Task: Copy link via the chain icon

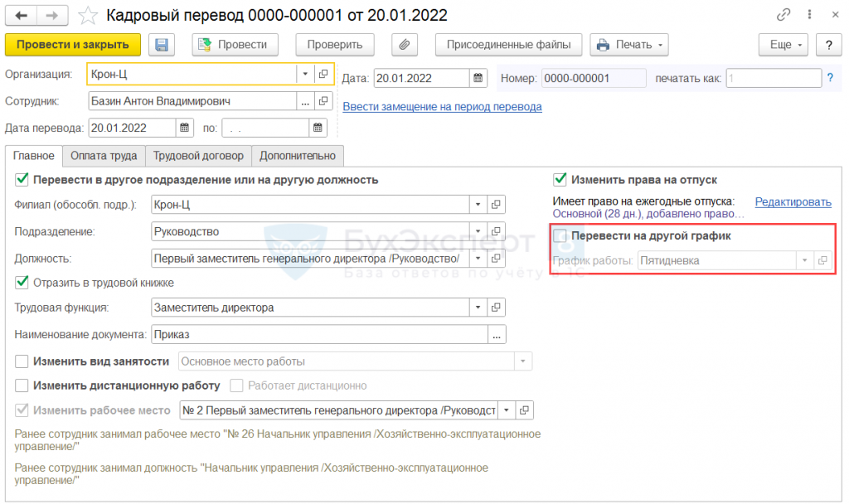Action: (783, 15)
